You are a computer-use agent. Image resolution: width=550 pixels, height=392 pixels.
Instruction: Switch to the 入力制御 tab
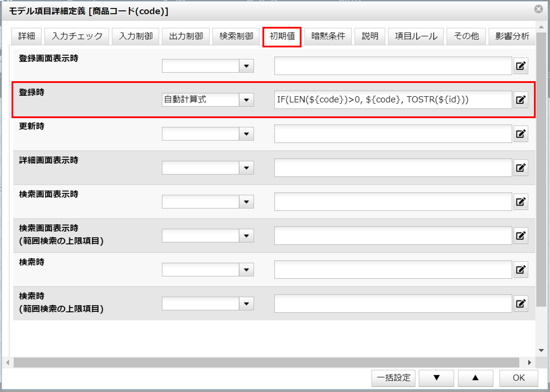click(136, 36)
